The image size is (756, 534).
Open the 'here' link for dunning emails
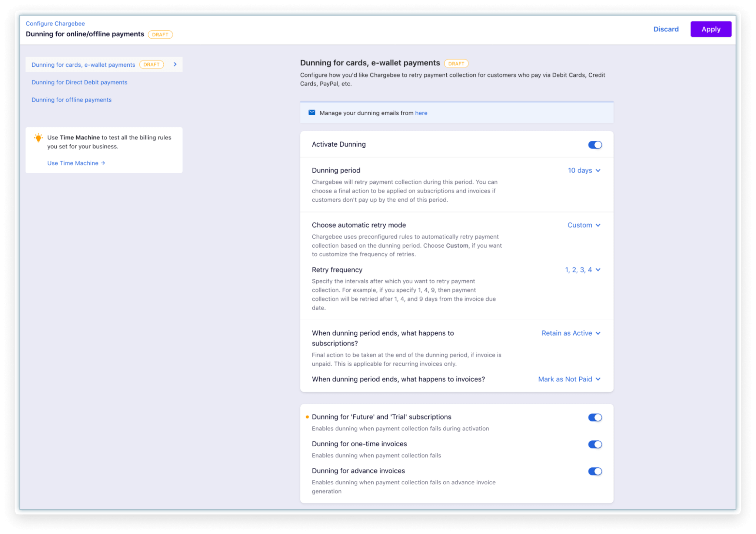[x=421, y=113]
